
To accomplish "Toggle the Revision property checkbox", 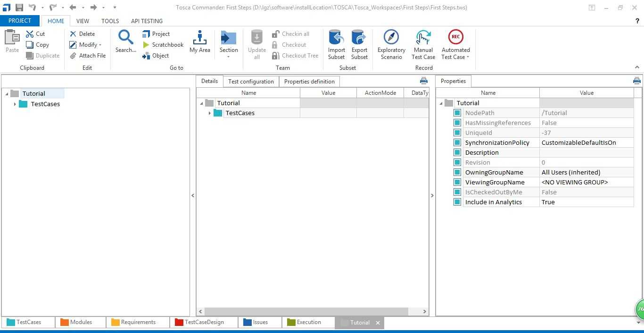I will (x=457, y=162).
